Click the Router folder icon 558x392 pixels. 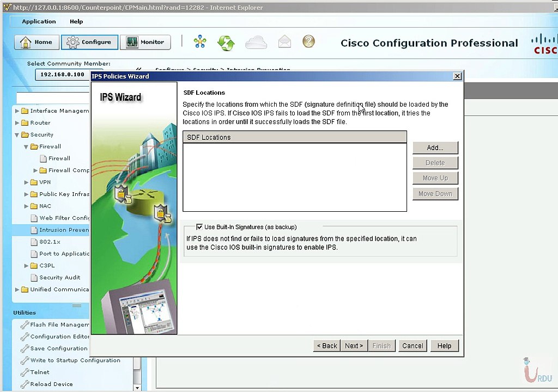25,122
